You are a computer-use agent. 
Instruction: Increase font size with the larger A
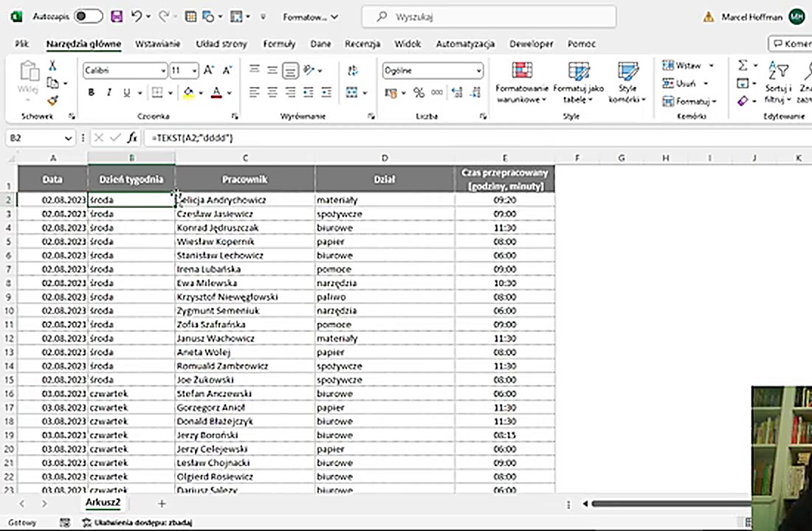208,71
